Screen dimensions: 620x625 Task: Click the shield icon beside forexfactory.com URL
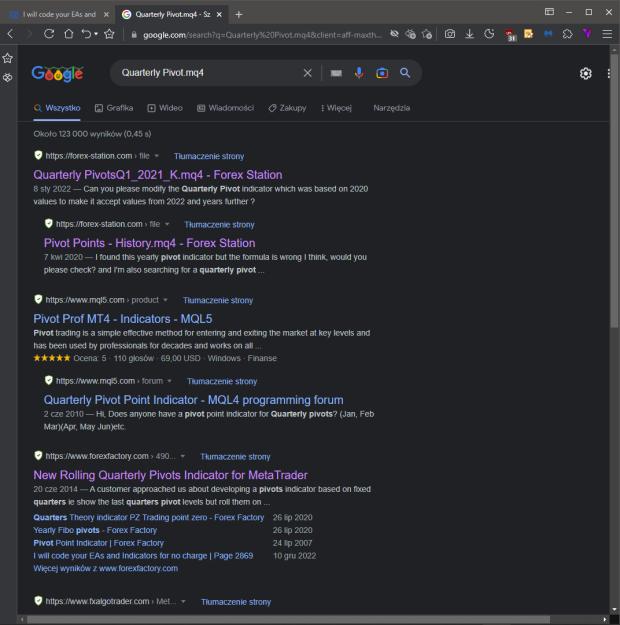pos(38,455)
